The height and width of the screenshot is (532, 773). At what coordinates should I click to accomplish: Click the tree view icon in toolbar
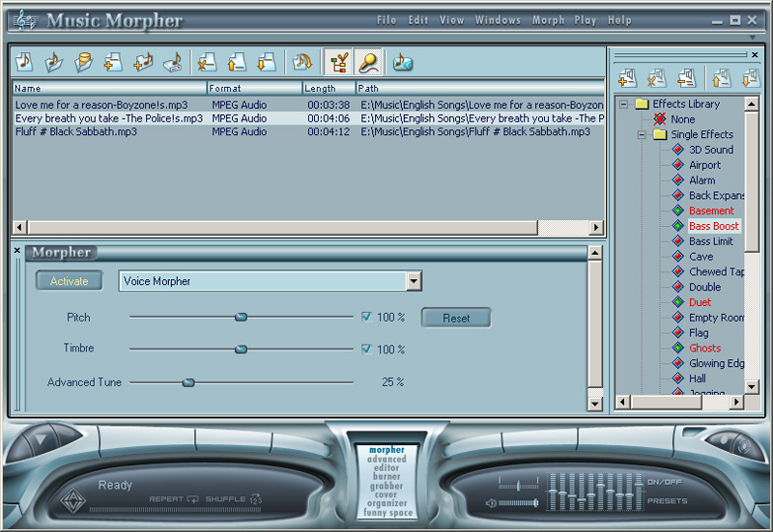[x=338, y=63]
